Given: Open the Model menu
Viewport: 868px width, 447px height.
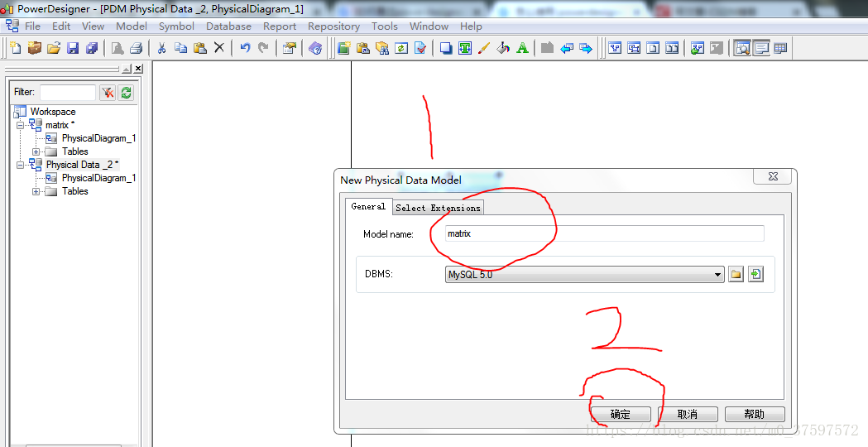Looking at the screenshot, I should 132,26.
